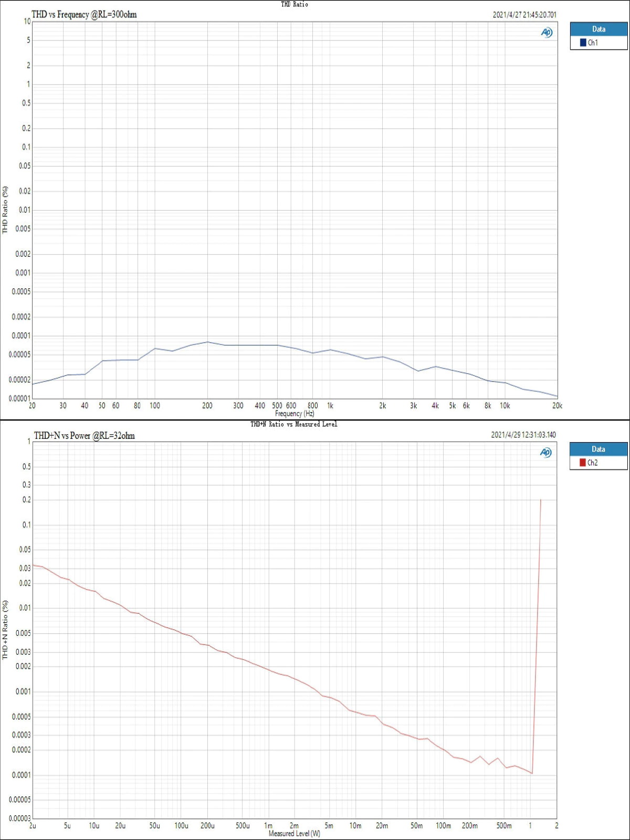Click the 100m tick on the measured level axis

pos(443,826)
